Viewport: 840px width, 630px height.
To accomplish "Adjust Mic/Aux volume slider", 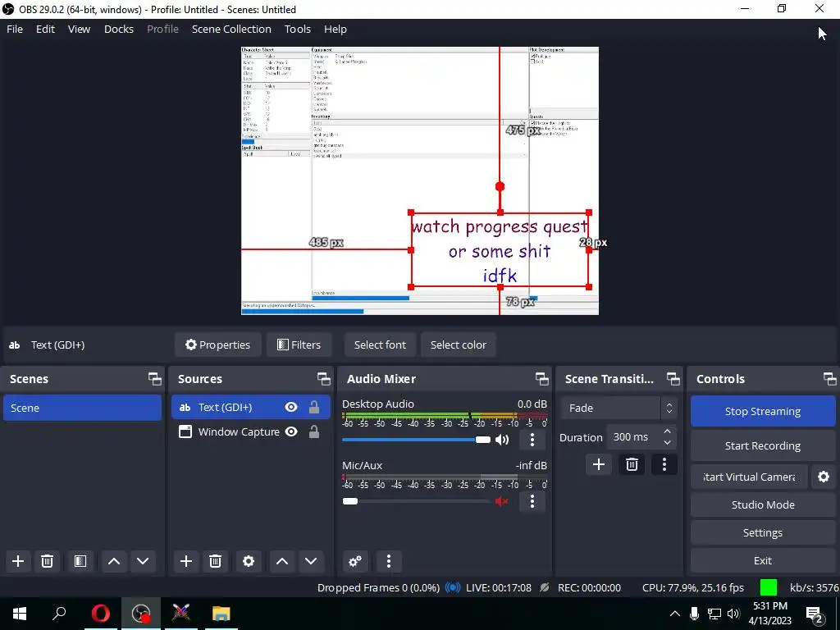I will (349, 501).
